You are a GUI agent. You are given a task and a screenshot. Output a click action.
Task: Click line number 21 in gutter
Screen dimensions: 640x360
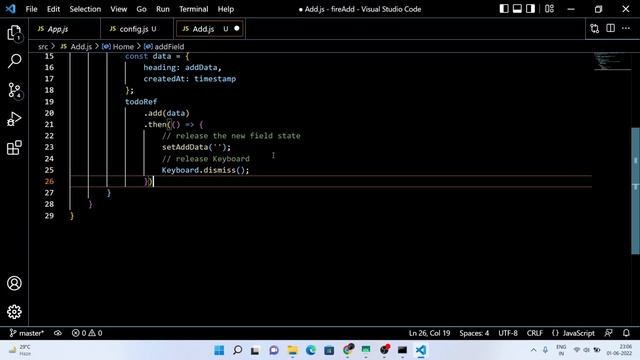[49, 124]
